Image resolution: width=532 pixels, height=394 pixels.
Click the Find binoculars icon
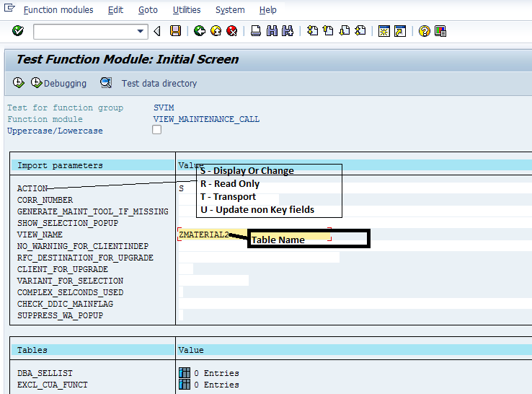[x=272, y=31]
